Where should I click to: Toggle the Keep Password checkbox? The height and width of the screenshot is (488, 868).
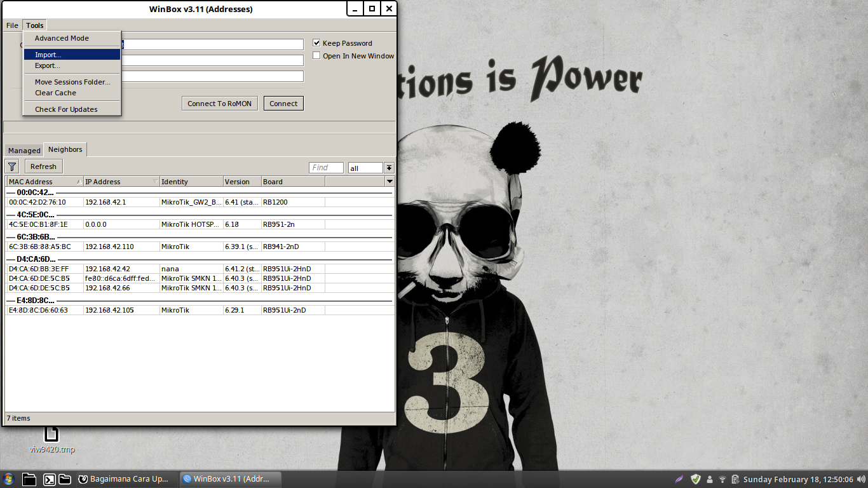[316, 43]
